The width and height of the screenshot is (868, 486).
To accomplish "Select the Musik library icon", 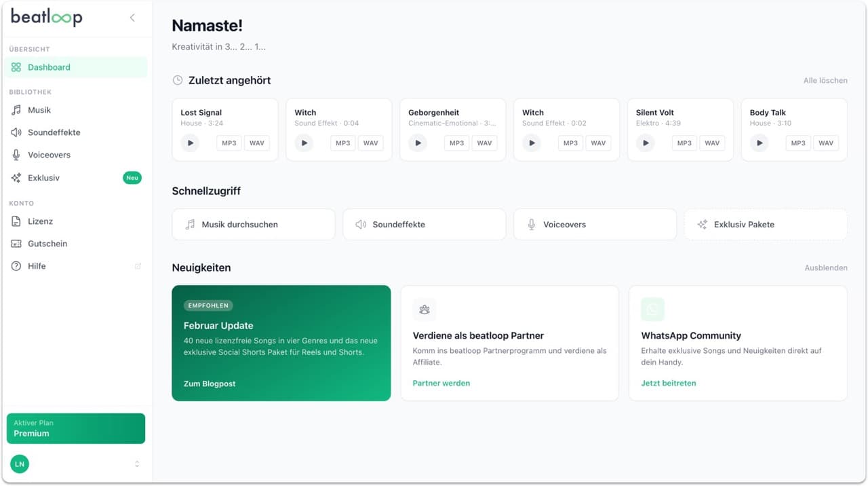I will [x=15, y=109].
